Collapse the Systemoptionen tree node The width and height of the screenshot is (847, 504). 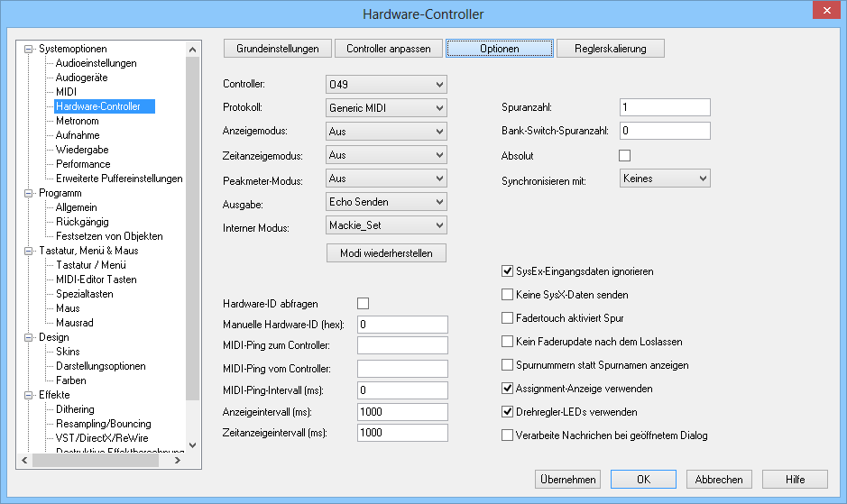pos(30,49)
